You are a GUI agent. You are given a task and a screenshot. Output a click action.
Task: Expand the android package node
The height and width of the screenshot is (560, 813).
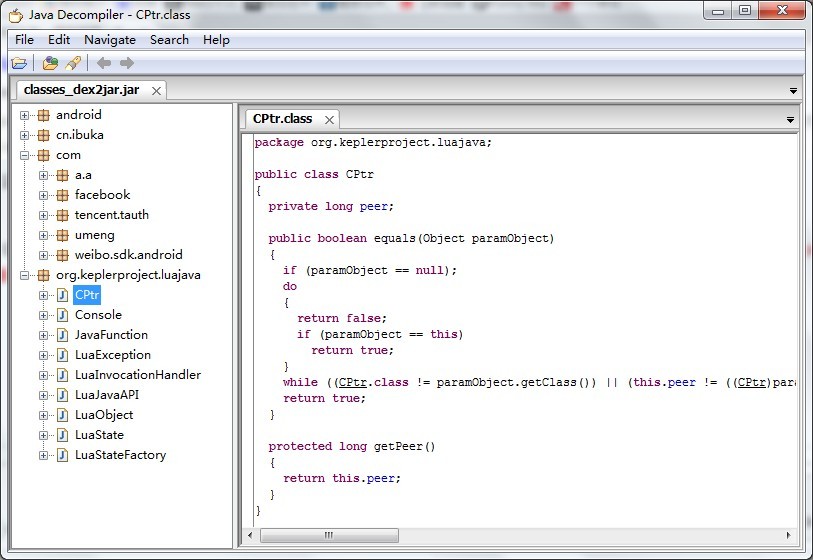pyautogui.click(x=25, y=115)
